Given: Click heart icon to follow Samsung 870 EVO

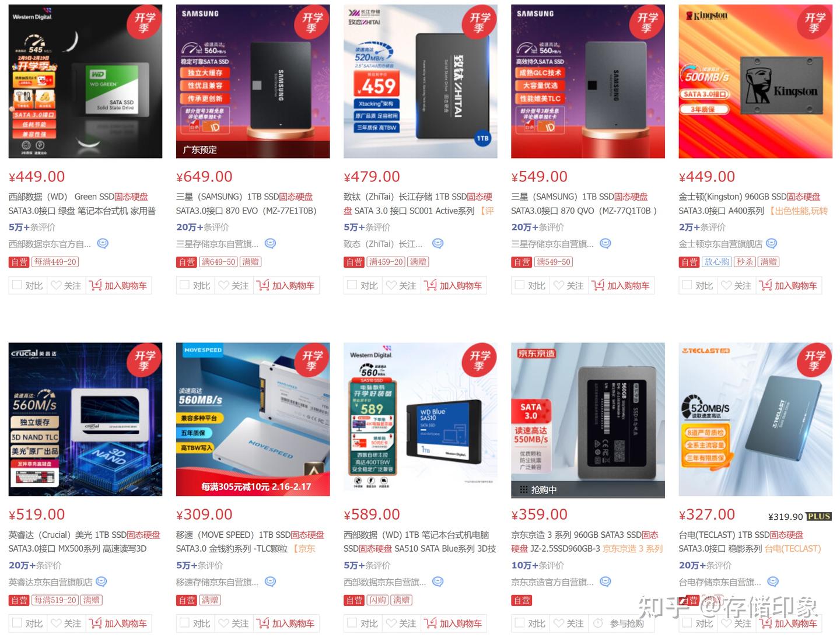Looking at the screenshot, I should pyautogui.click(x=223, y=285).
